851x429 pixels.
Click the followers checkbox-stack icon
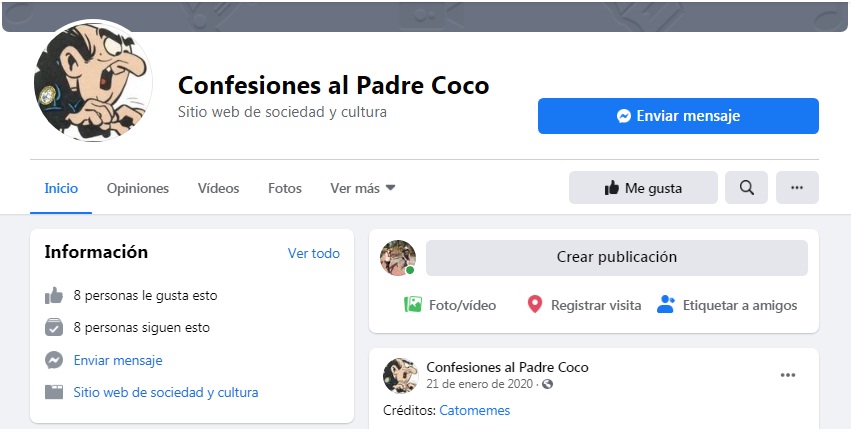coord(54,327)
